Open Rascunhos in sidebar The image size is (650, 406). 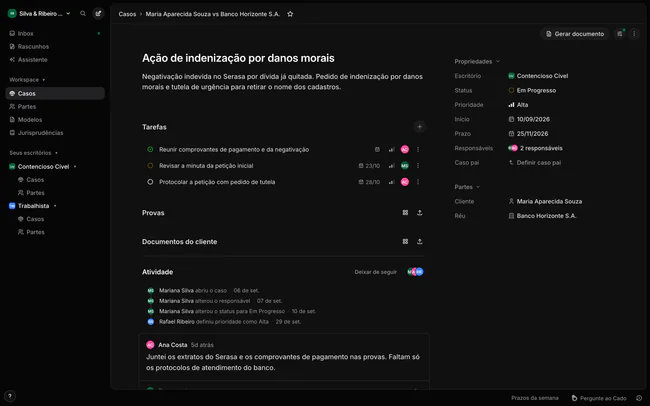tap(55, 46)
